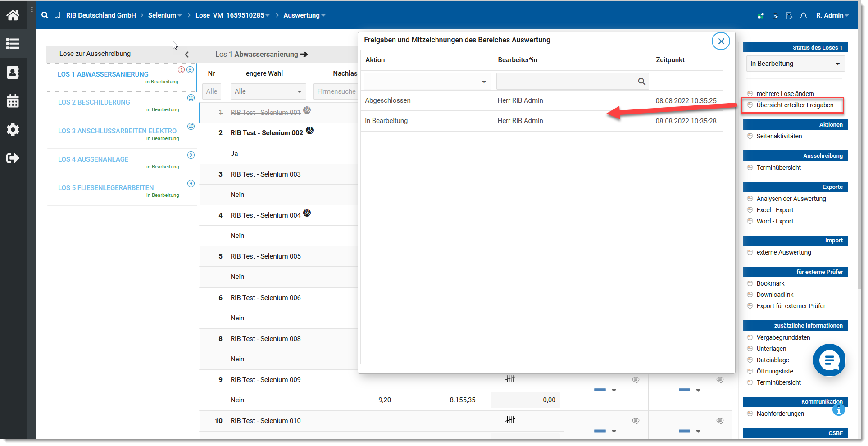Screen dimensions: 868x446
Task: Open Seitenaktivitäten
Action: point(779,136)
